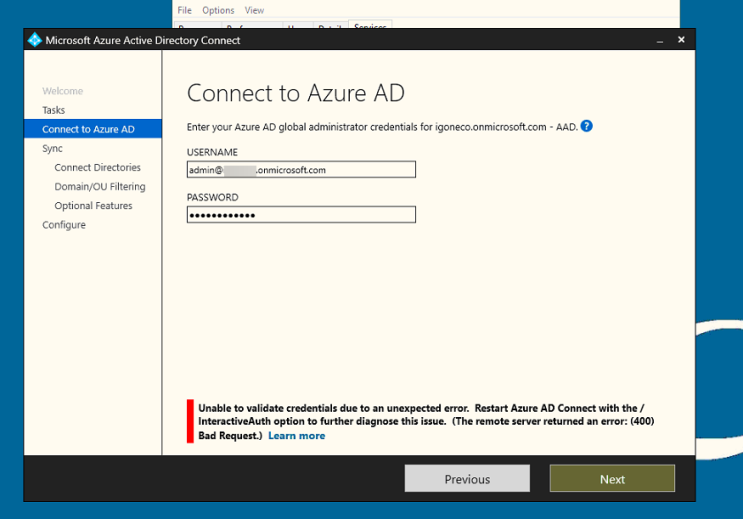Click the Connect to Azure AD heading
This screenshot has height=519, width=743.
tap(296, 93)
